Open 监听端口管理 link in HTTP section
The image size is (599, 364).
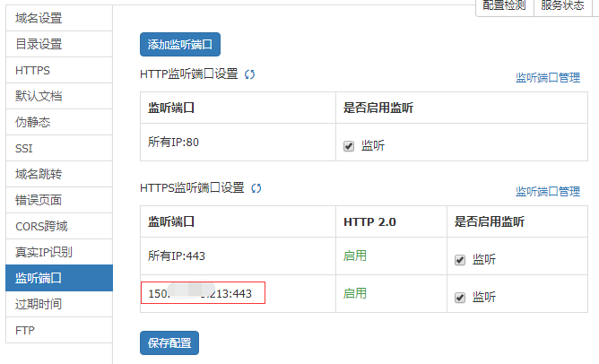tap(547, 78)
